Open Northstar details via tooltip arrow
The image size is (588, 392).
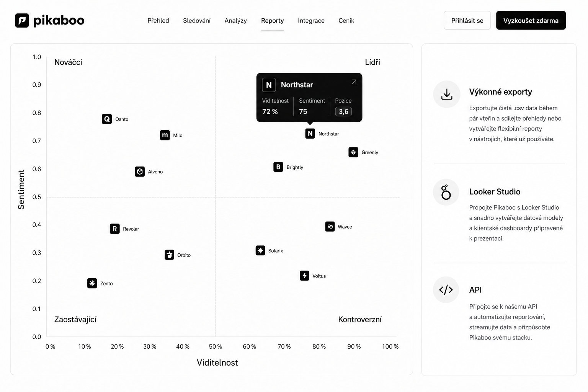[x=354, y=82]
